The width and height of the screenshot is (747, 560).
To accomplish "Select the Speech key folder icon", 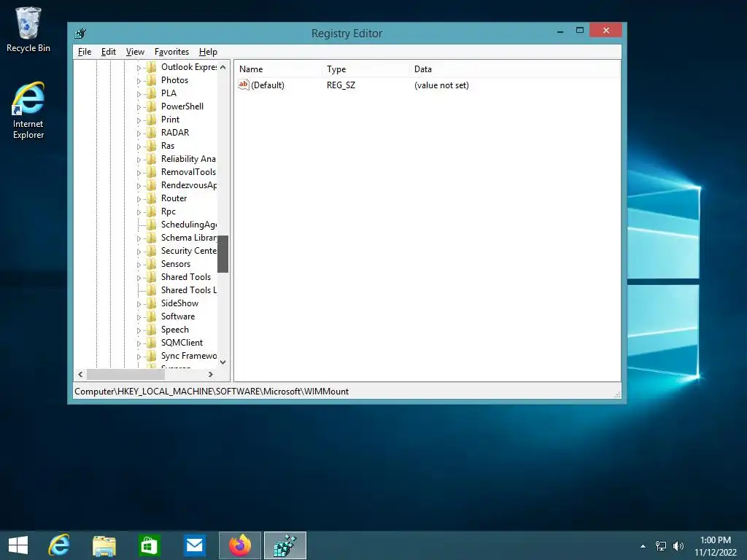I will (152, 330).
